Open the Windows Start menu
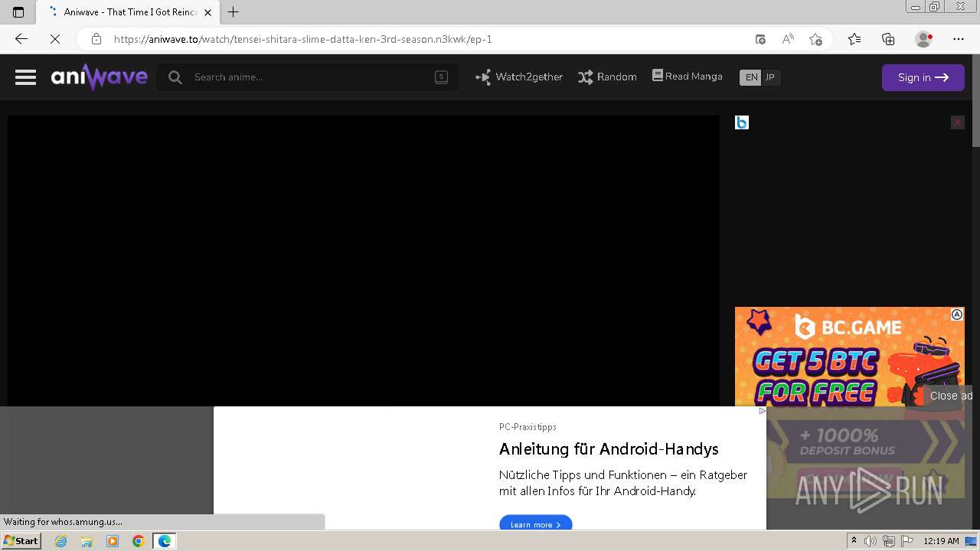This screenshot has height=551, width=980. (x=21, y=540)
